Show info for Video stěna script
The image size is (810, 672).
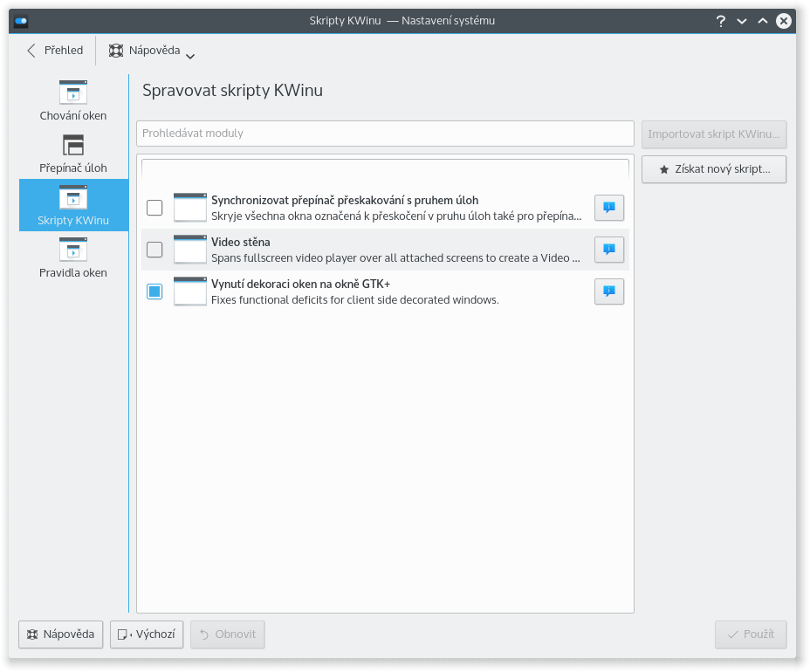[x=609, y=250]
